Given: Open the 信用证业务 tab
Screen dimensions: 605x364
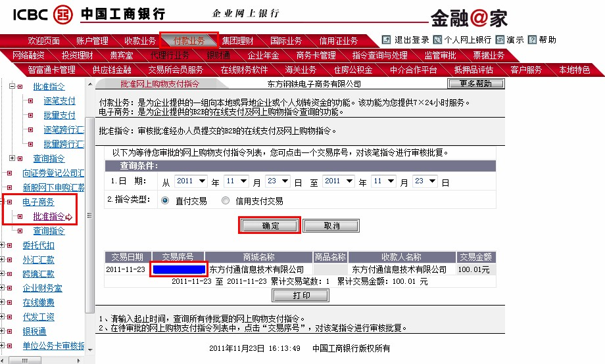Looking at the screenshot, I should (339, 41).
